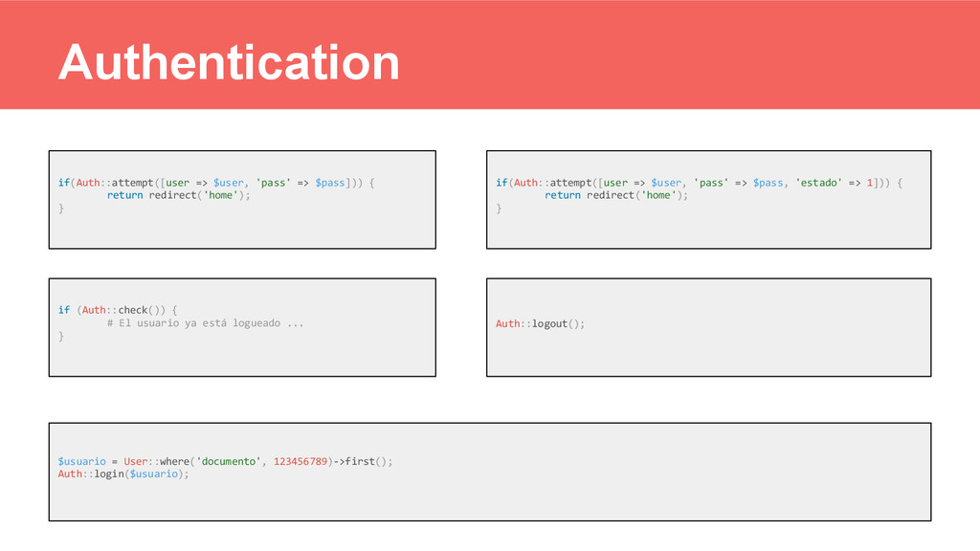Click the closing brace in the Auth::check box
This screenshot has width=980, height=551.
pos(61,336)
